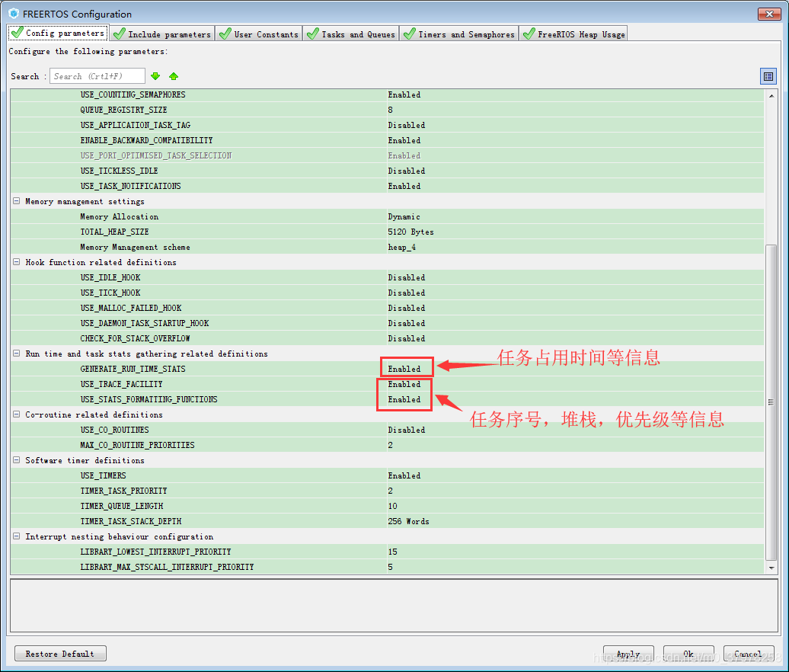Click TIMER_TASK_PRIORITY value 2

[x=391, y=490]
